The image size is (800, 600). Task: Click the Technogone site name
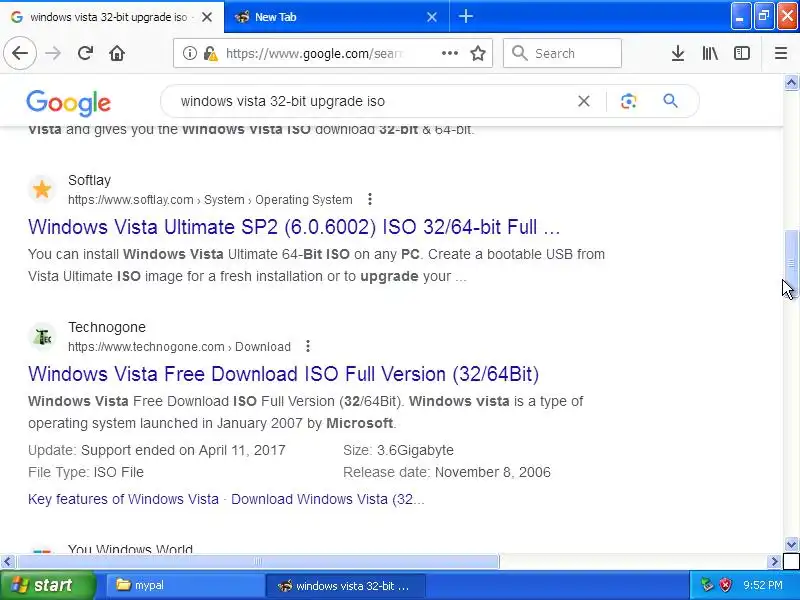[107, 327]
